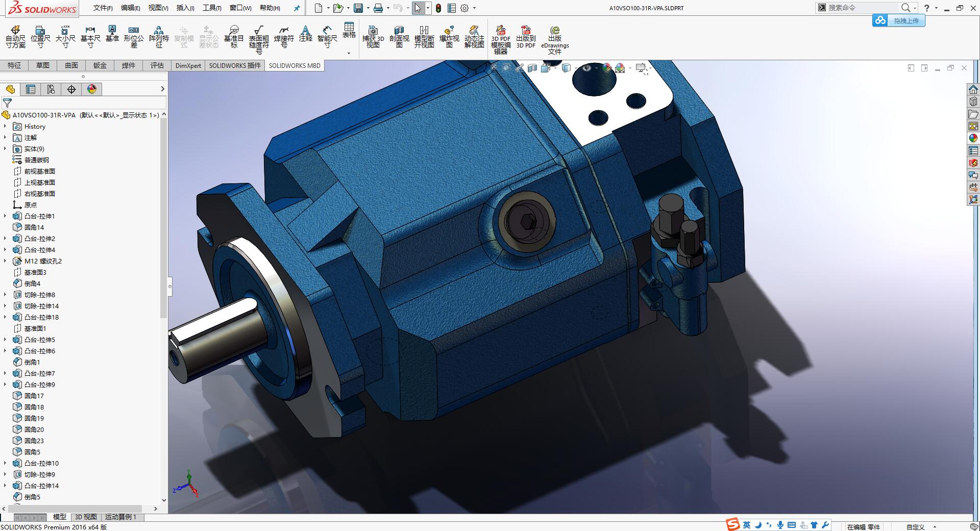Viewport: 980px width, 531px height.
Task: Toggle the feature tree filter icon
Action: pos(7,103)
